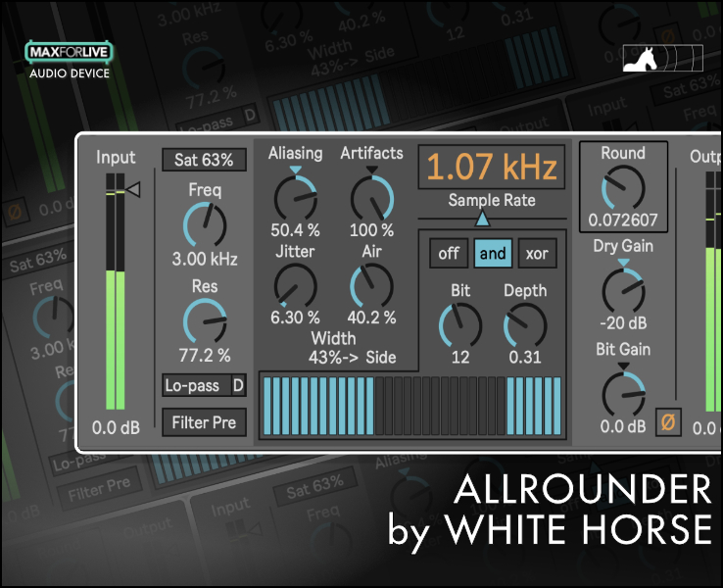Click the Aliasing knob
The height and width of the screenshot is (588, 723).
coord(295,199)
